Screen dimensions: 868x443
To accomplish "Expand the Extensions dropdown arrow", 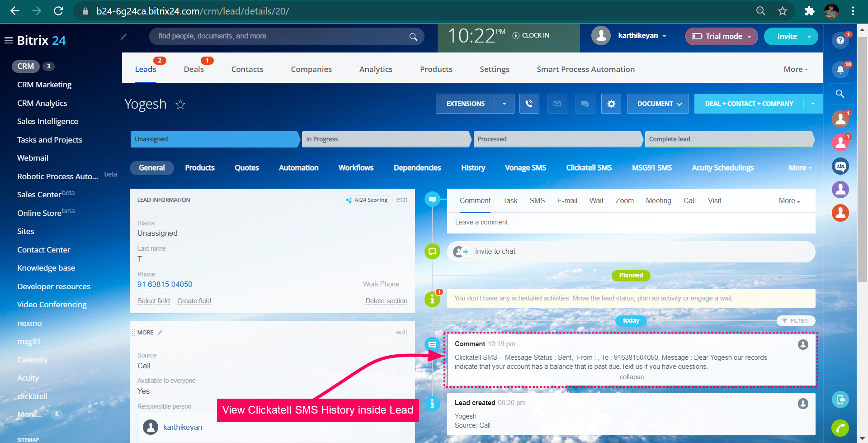I will click(505, 104).
